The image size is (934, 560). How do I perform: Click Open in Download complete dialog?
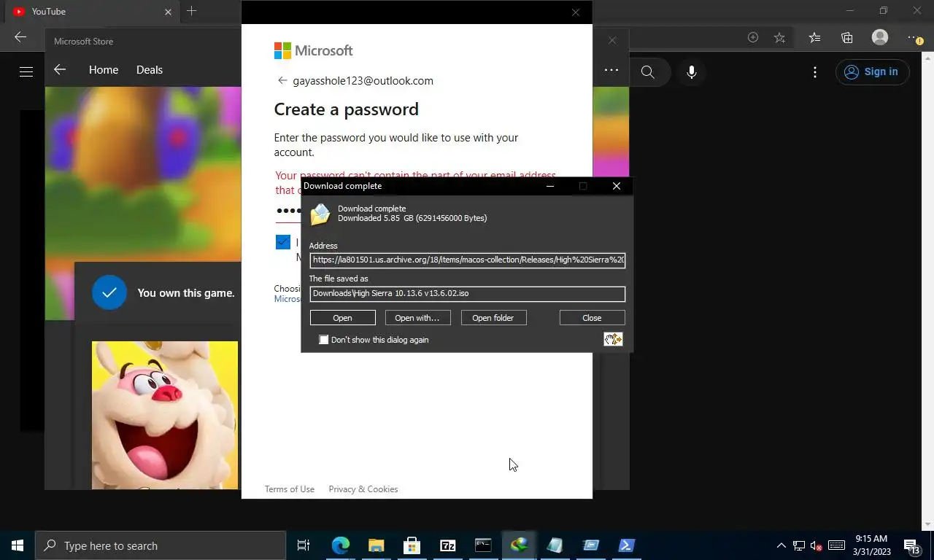coord(342,318)
